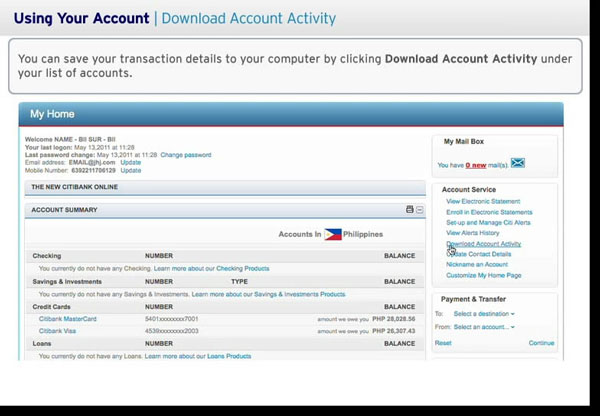The image size is (600, 416).
Task: Click the Account Service heading
Action: click(x=469, y=190)
